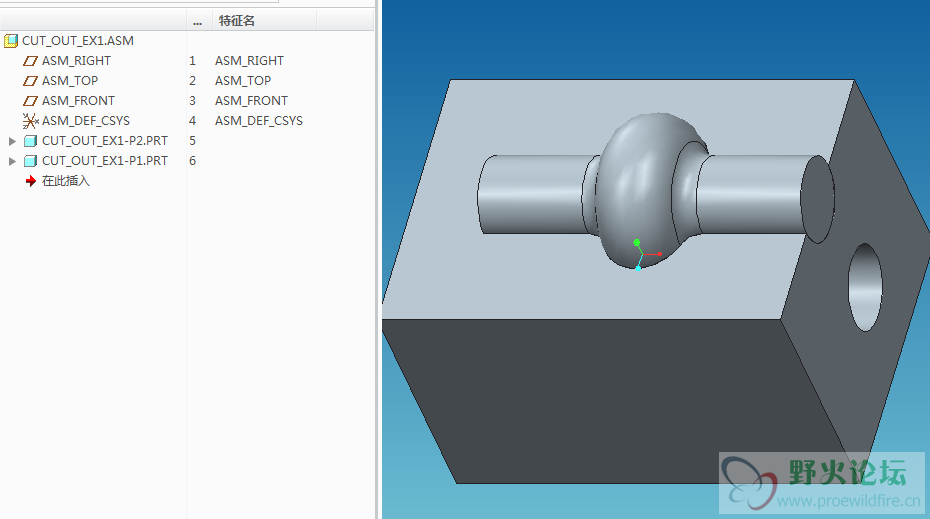Click feature name cell ASM_DEF_CSYS
The height and width of the screenshot is (519, 930).
tap(259, 121)
